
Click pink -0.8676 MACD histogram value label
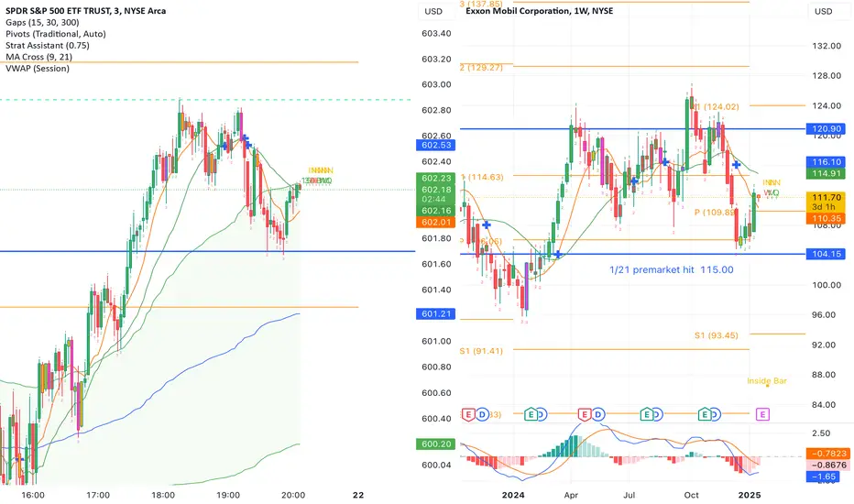(827, 465)
